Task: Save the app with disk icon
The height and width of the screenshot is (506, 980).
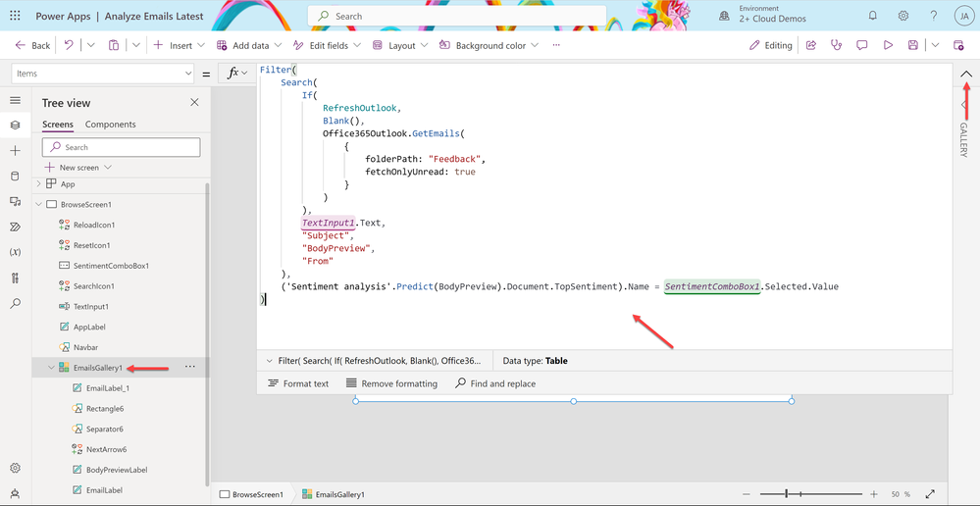Action: [x=913, y=45]
